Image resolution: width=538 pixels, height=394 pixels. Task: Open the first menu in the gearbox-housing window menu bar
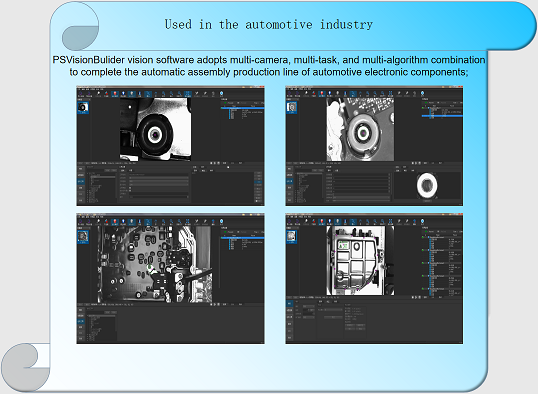click(289, 217)
